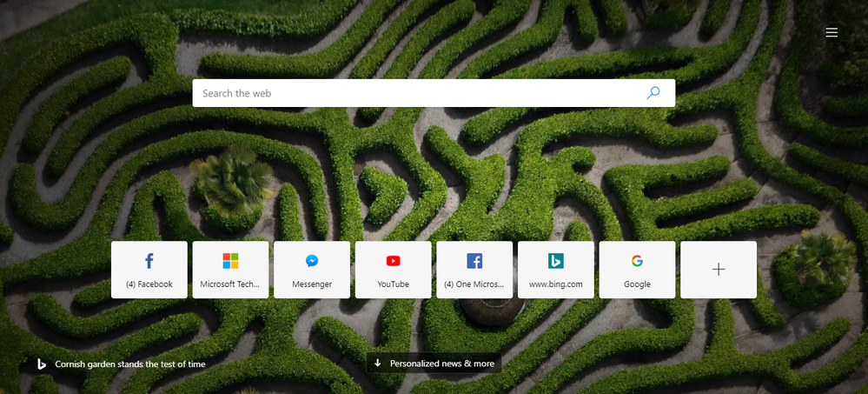Open the www.bing.com quick link tile
The image size is (868, 394).
click(x=556, y=270)
